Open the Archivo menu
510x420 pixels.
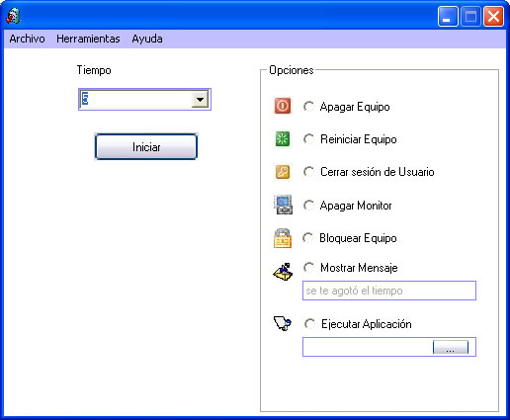point(27,39)
